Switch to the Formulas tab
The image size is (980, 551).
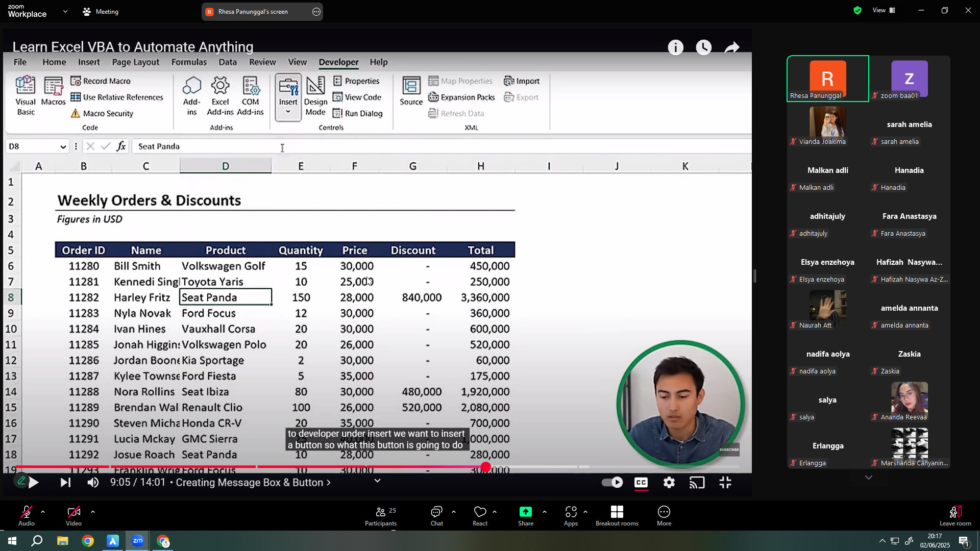pyautogui.click(x=189, y=62)
